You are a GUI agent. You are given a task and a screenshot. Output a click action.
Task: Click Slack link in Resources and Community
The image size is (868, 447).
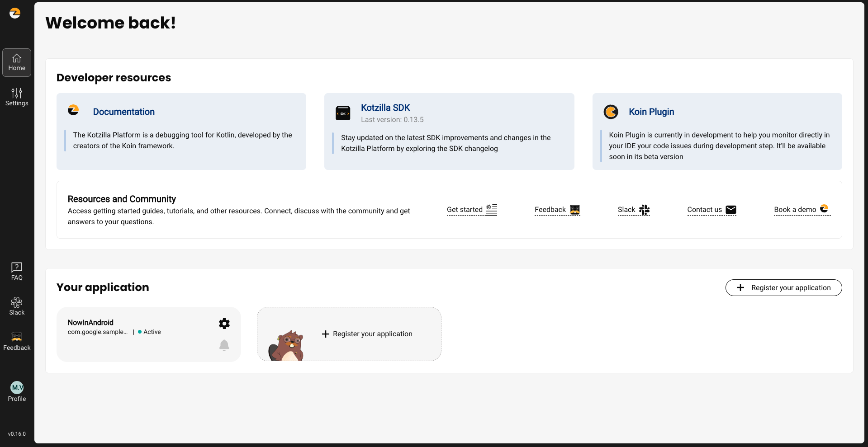tap(633, 210)
